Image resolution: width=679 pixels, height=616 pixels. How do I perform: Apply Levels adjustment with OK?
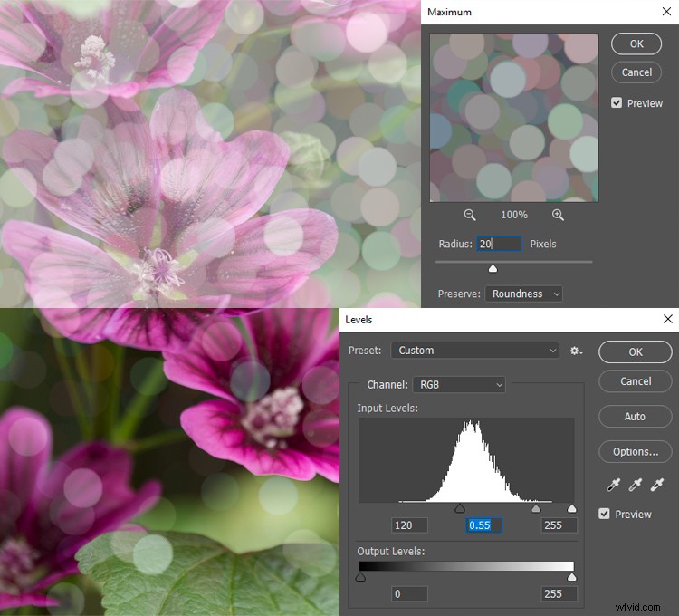pyautogui.click(x=636, y=351)
